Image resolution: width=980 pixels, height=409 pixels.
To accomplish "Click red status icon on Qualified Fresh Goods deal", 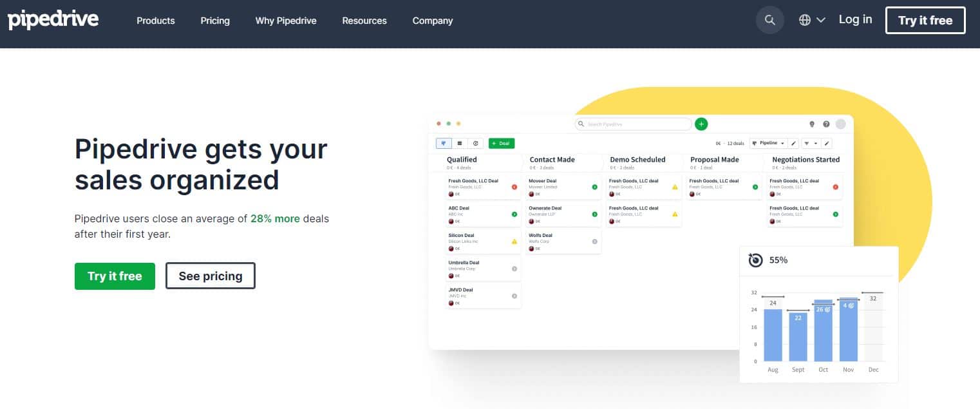I will click(514, 187).
